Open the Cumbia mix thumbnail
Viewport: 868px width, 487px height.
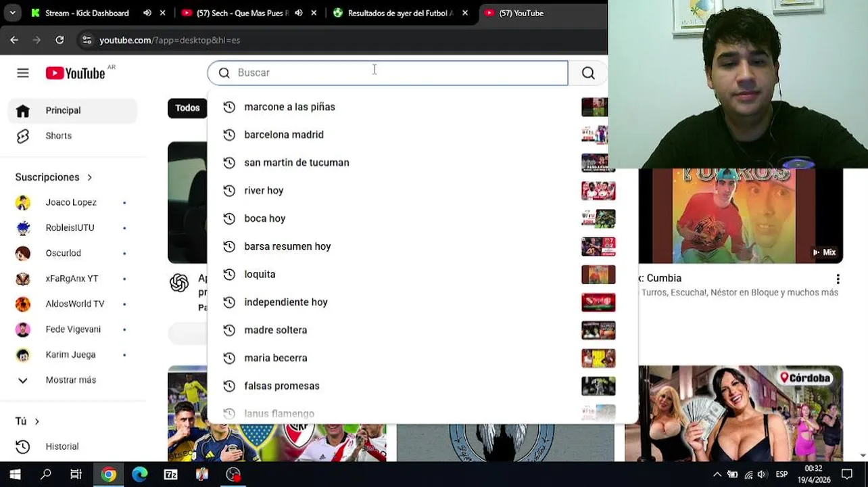tap(740, 216)
